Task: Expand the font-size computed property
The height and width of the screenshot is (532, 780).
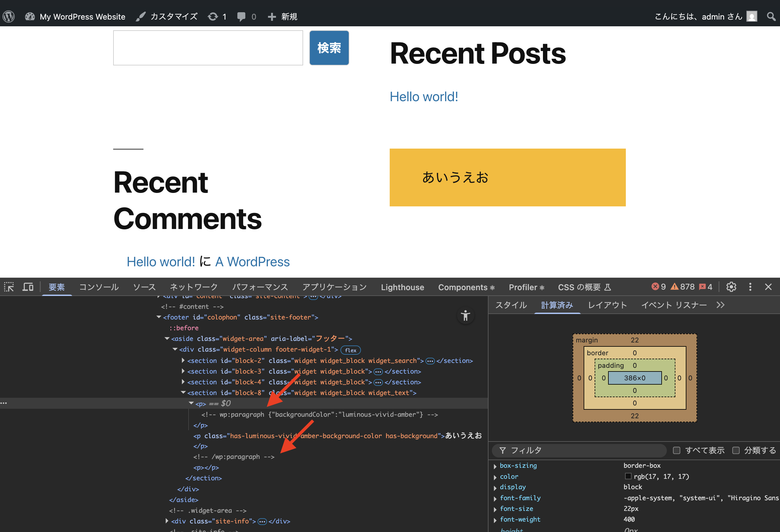Action: [x=495, y=509]
